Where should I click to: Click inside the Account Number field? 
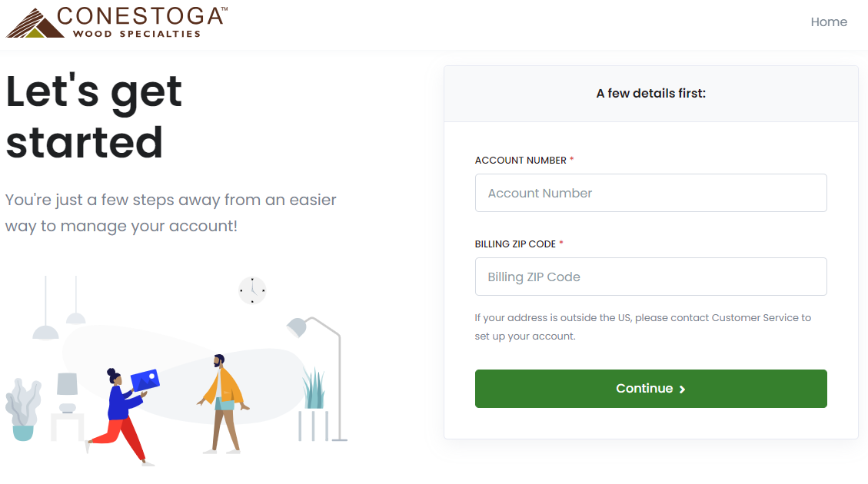(x=650, y=193)
